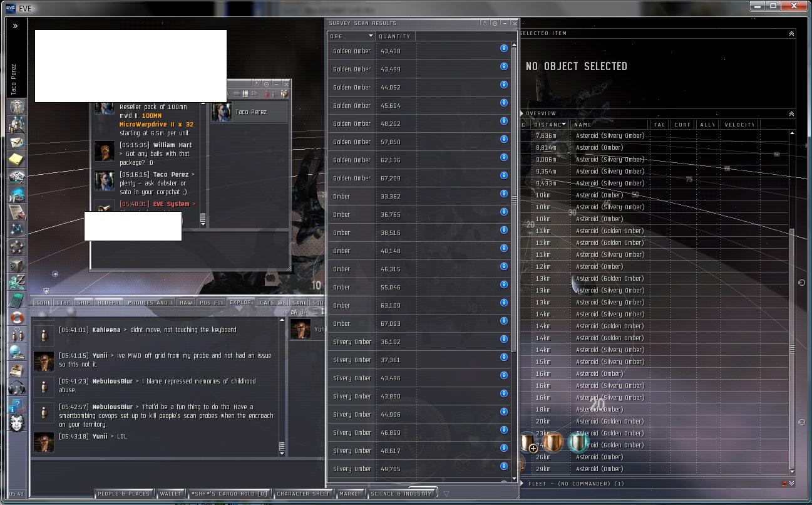This screenshot has height=505, width=812.
Task: Expand the Fleet panel chevron
Action: pos(792,484)
